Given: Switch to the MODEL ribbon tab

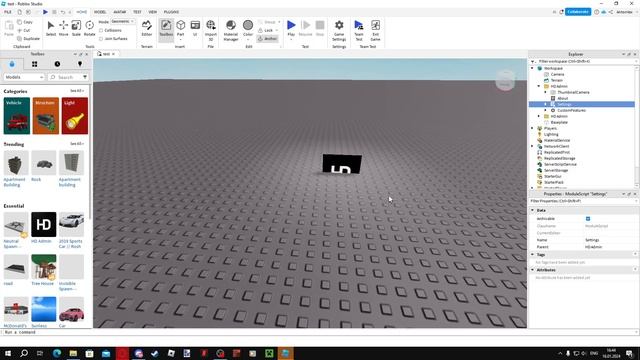Looking at the screenshot, I should (100, 12).
